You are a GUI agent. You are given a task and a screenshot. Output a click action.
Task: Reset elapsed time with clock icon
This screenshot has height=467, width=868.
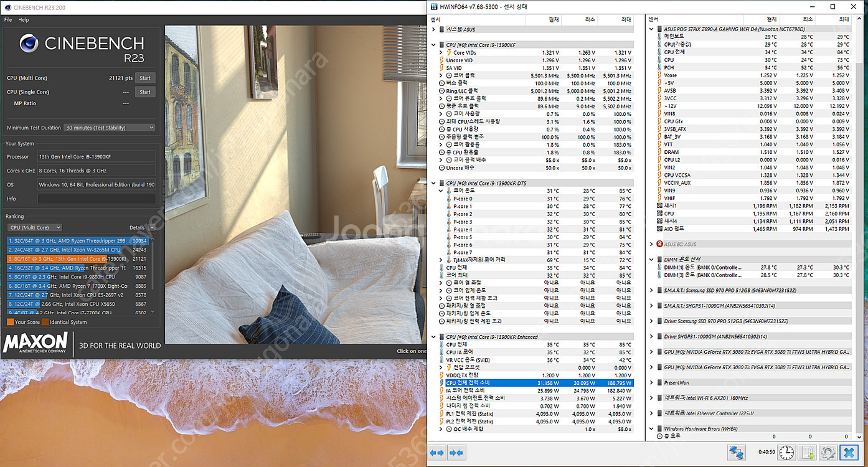click(786, 453)
